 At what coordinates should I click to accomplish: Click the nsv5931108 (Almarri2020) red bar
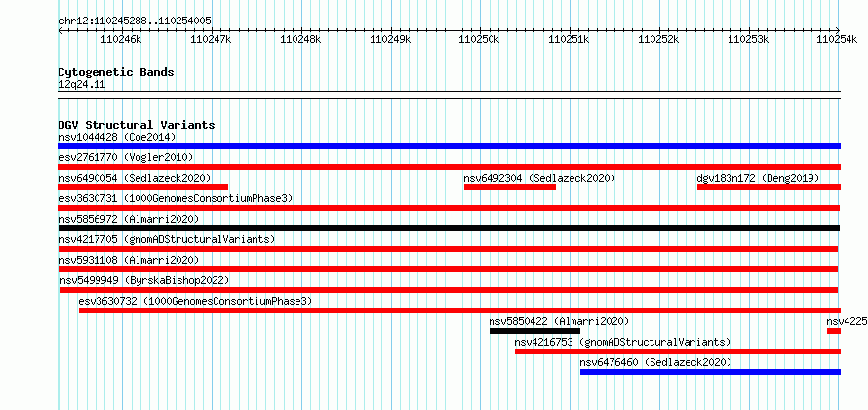(x=449, y=269)
